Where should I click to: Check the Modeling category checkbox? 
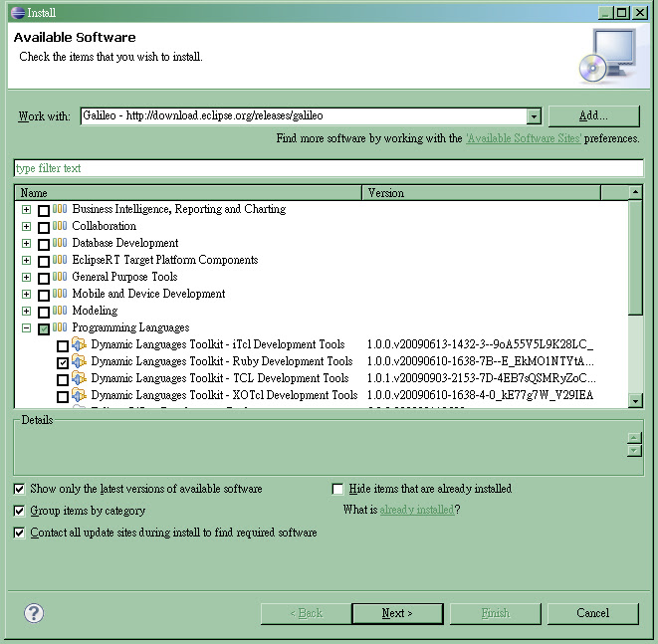[44, 312]
